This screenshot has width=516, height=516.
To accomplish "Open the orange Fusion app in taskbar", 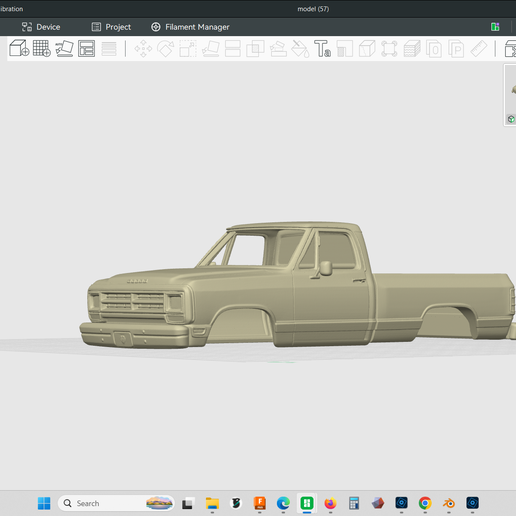I will (260, 503).
